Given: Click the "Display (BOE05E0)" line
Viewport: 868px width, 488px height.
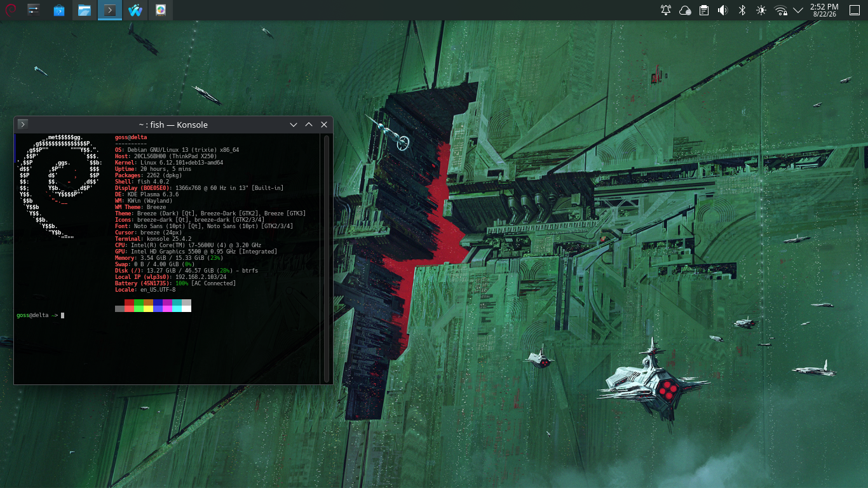Looking at the screenshot, I should point(200,188).
